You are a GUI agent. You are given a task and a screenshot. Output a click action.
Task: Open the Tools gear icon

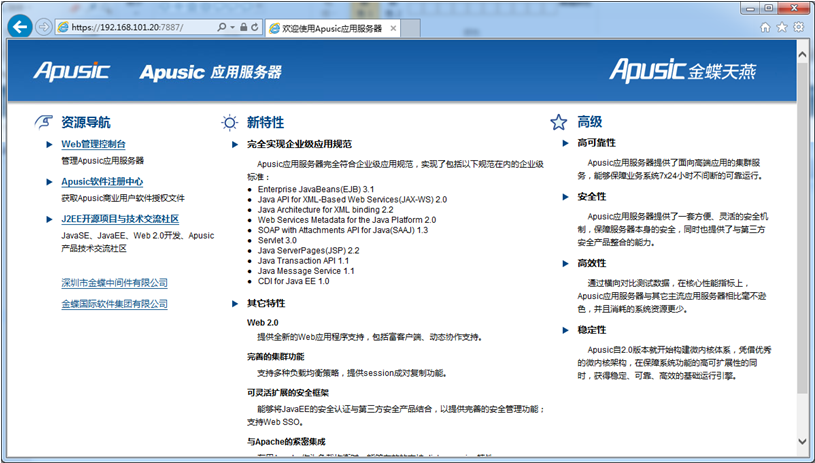798,28
